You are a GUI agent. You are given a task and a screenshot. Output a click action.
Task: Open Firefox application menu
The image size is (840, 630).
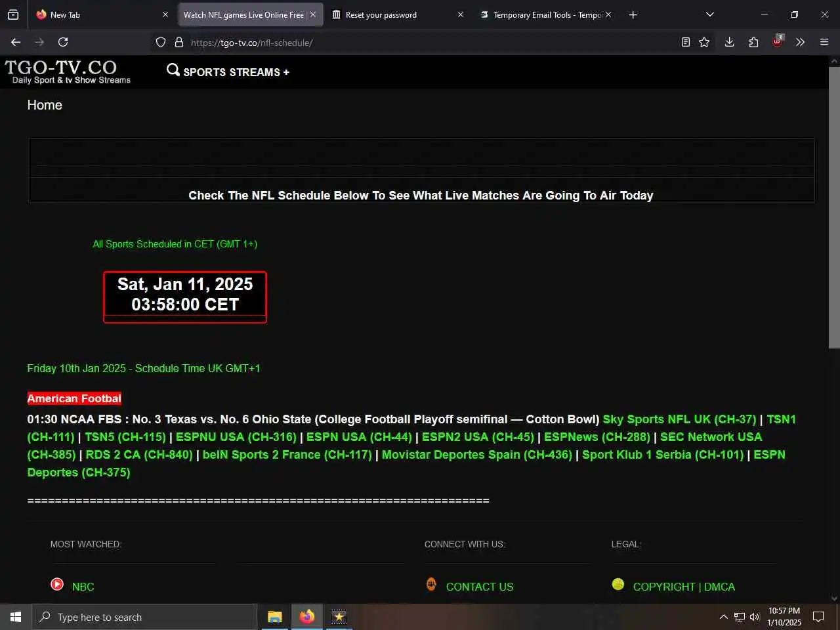[x=824, y=42]
